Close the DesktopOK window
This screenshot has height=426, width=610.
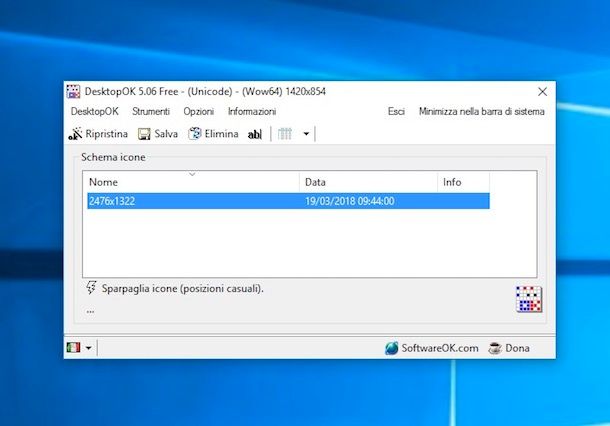(542, 92)
